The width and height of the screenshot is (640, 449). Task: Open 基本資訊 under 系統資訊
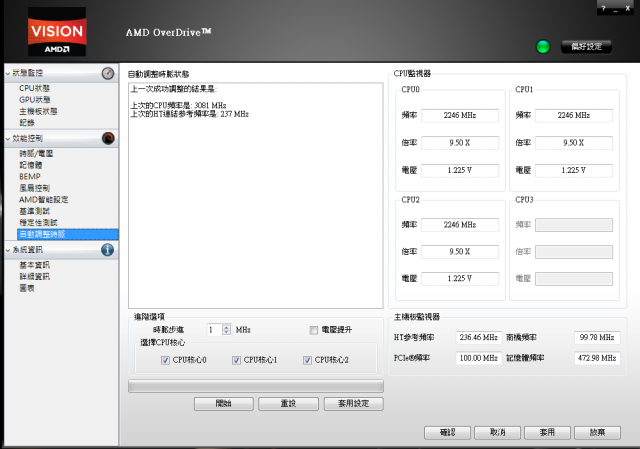(35, 265)
